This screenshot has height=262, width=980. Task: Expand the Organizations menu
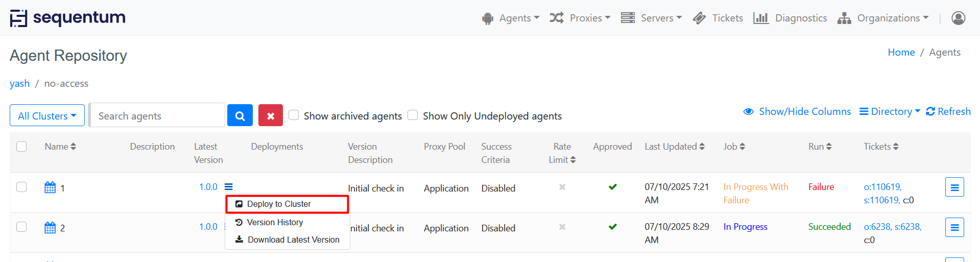(883, 18)
